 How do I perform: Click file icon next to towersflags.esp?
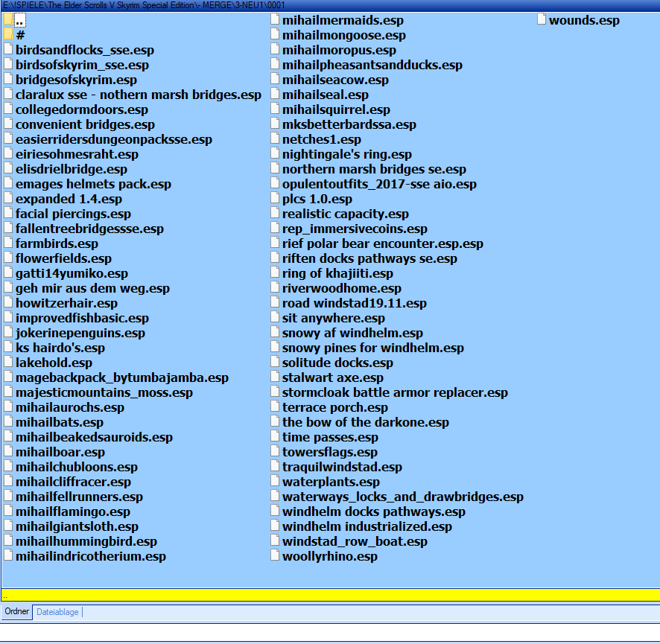[x=275, y=451]
